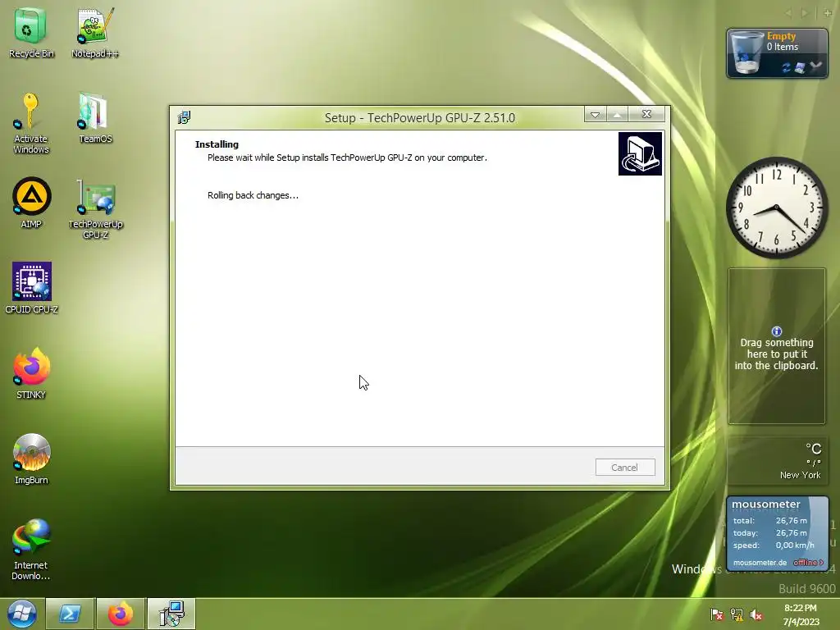840x630 pixels.
Task: Click the up-arrow button in setup title bar
Action: 617,115
